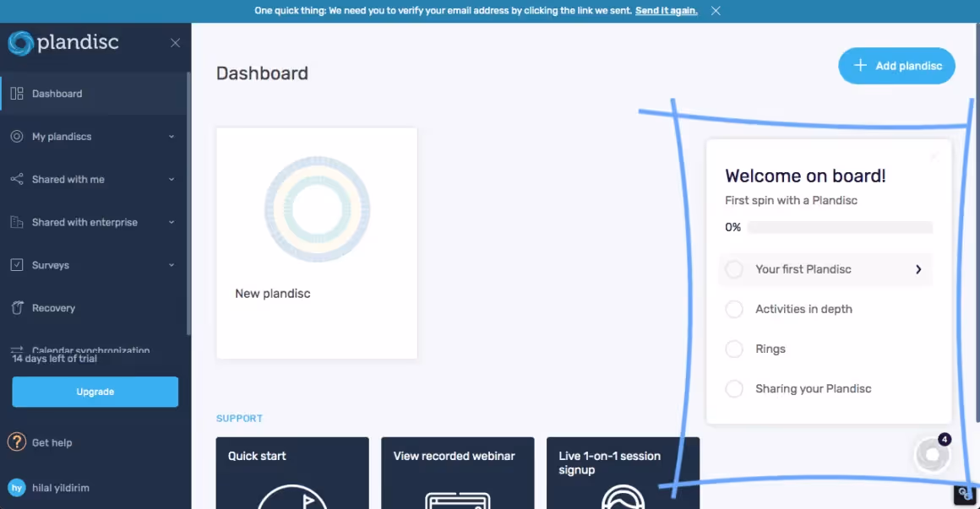The image size is (980, 509).
Task: Click the Surveys checkmark icon
Action: [17, 265]
